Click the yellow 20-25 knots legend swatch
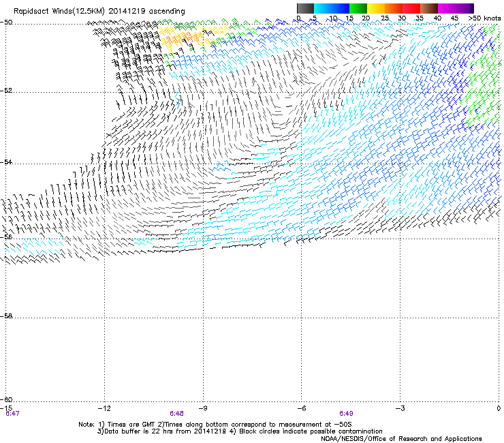 pyautogui.click(x=376, y=8)
